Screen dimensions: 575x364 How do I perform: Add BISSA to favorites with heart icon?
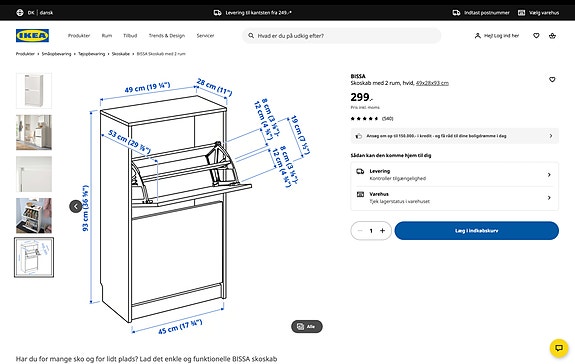tap(552, 79)
